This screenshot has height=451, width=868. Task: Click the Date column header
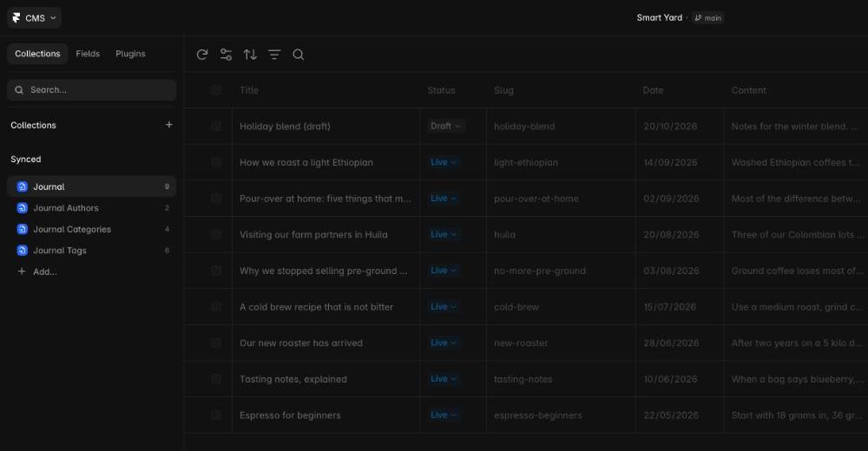[654, 90]
